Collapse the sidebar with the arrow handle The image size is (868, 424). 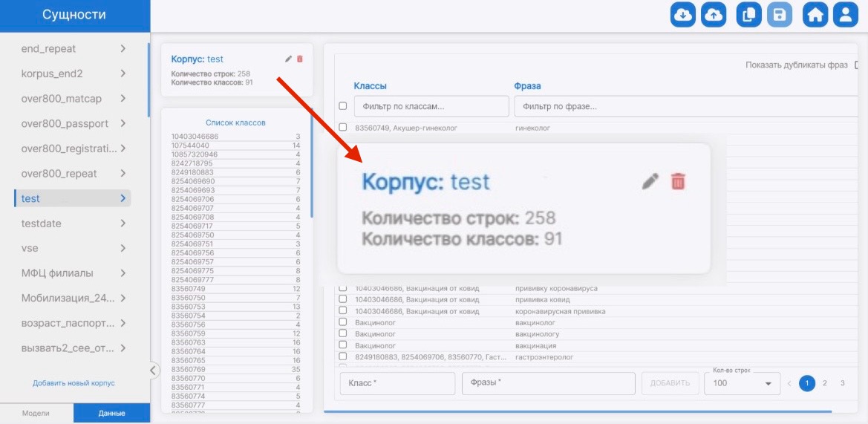tap(154, 370)
